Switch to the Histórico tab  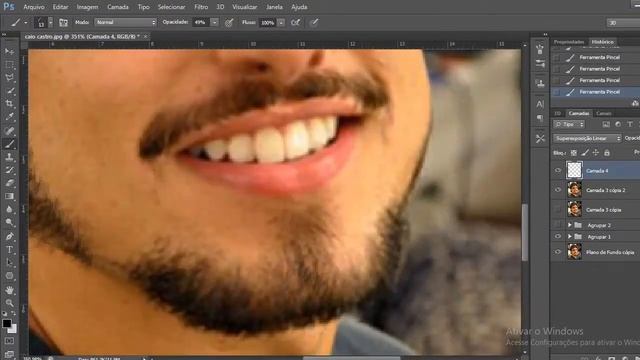(602, 42)
